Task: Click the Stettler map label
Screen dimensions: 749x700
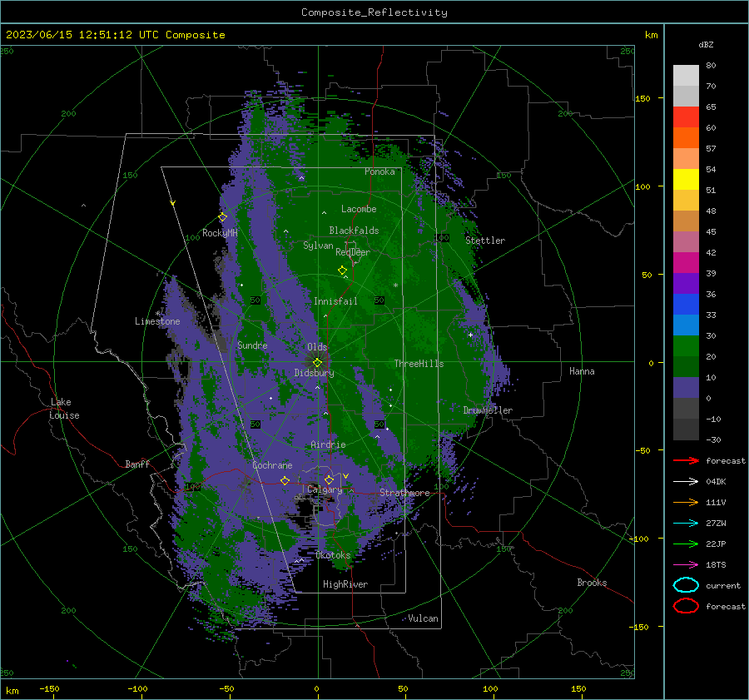Action: tap(485, 241)
